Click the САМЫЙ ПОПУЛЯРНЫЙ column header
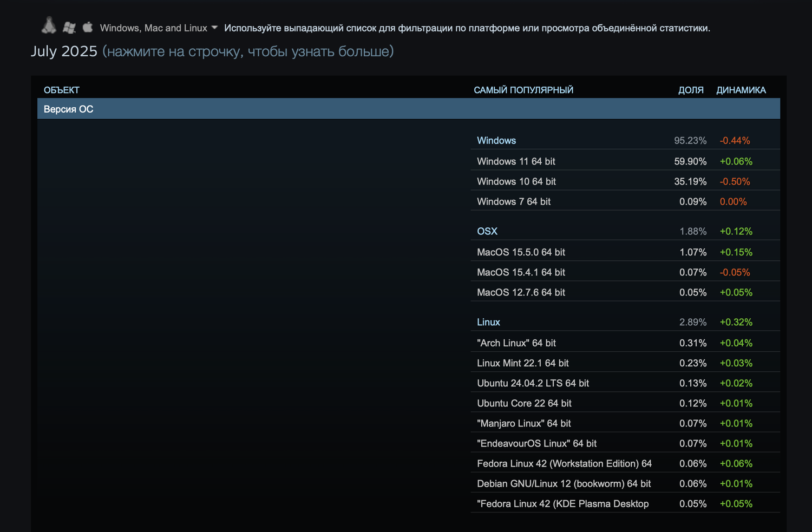 (x=523, y=90)
